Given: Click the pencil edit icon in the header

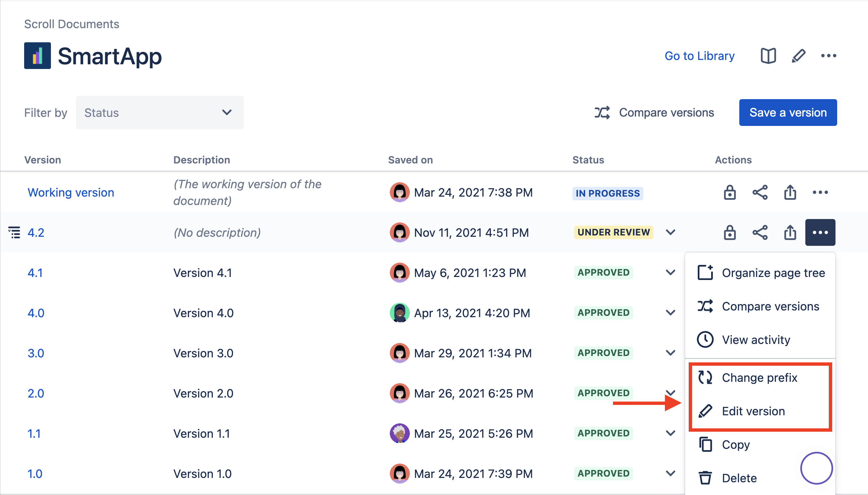Looking at the screenshot, I should pos(798,56).
